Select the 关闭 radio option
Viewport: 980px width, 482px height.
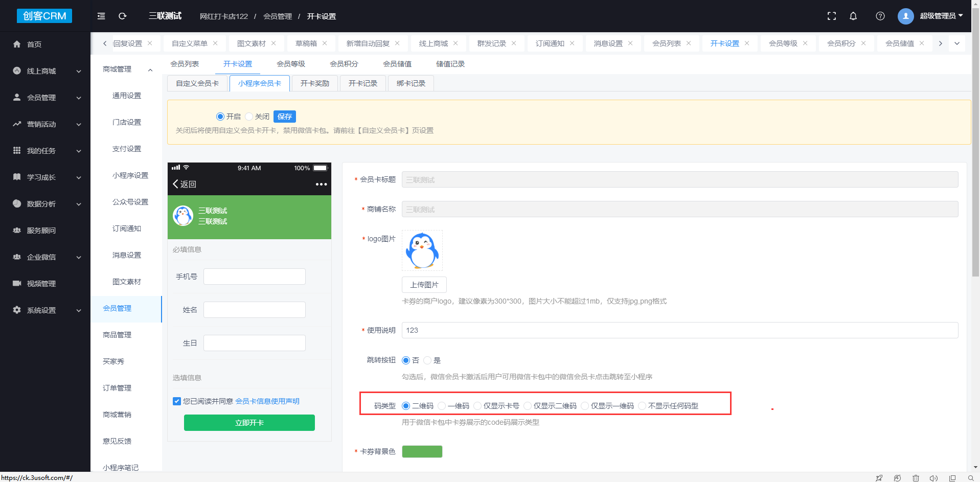point(249,117)
